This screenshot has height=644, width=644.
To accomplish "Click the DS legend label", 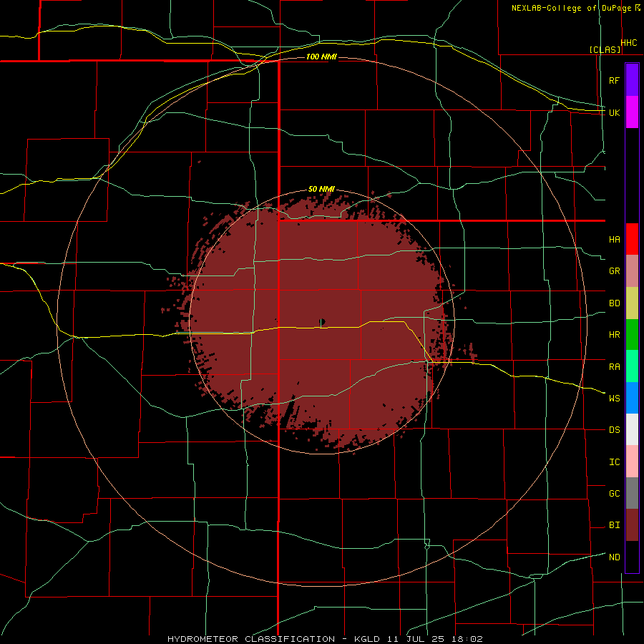I will [x=614, y=430].
